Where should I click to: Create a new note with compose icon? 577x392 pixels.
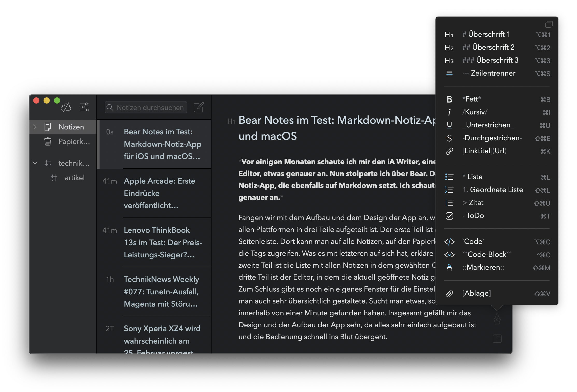point(199,107)
